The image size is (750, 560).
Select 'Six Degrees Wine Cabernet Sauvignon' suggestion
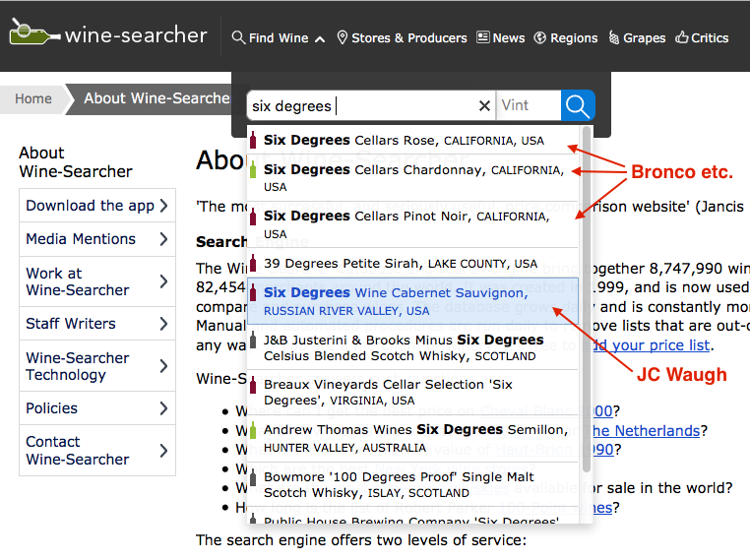[x=412, y=301]
